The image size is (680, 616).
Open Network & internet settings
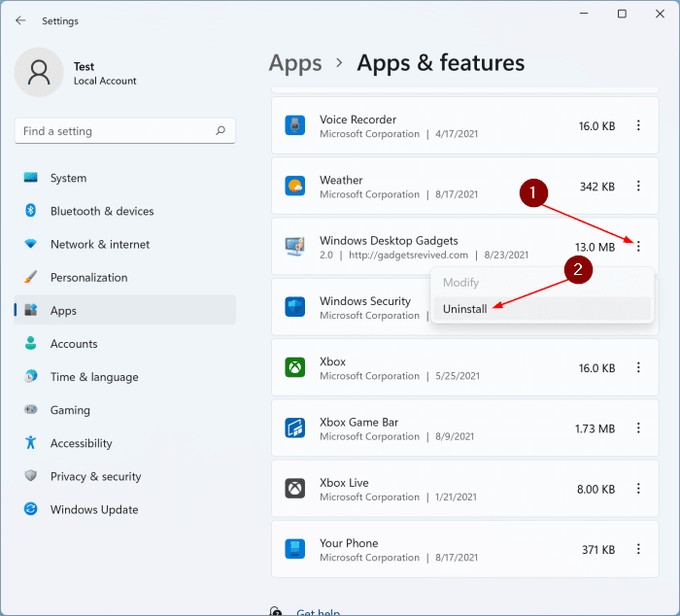coord(125,244)
